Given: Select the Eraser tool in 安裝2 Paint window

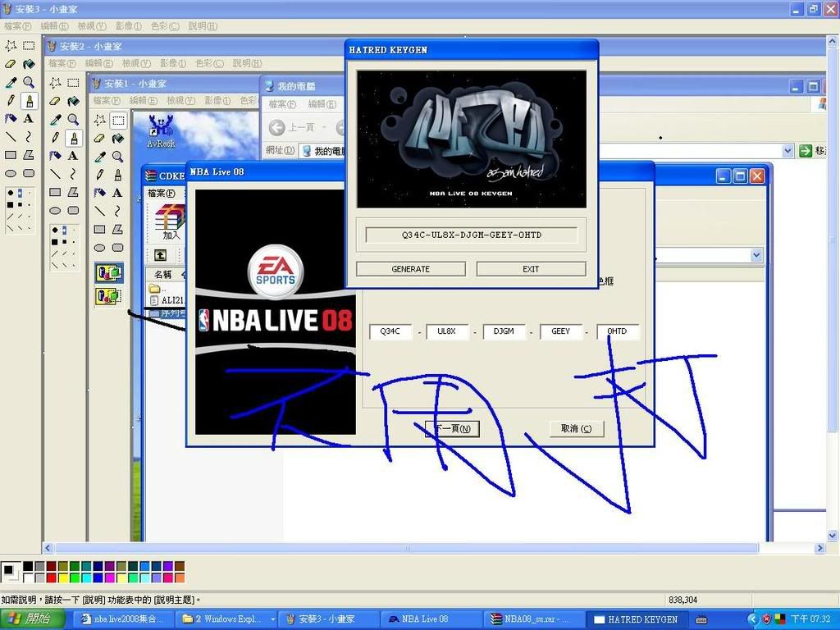Looking at the screenshot, I should point(55,101).
